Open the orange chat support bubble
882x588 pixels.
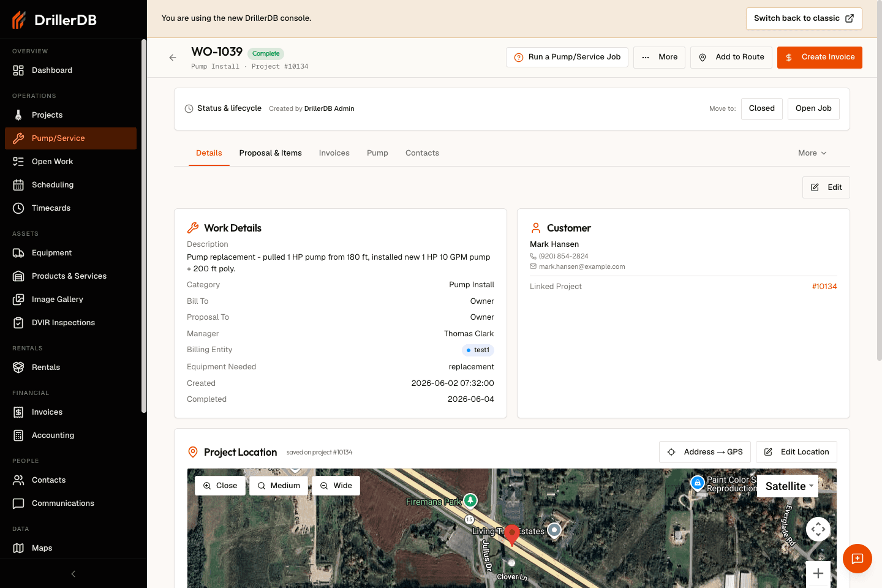(857, 559)
